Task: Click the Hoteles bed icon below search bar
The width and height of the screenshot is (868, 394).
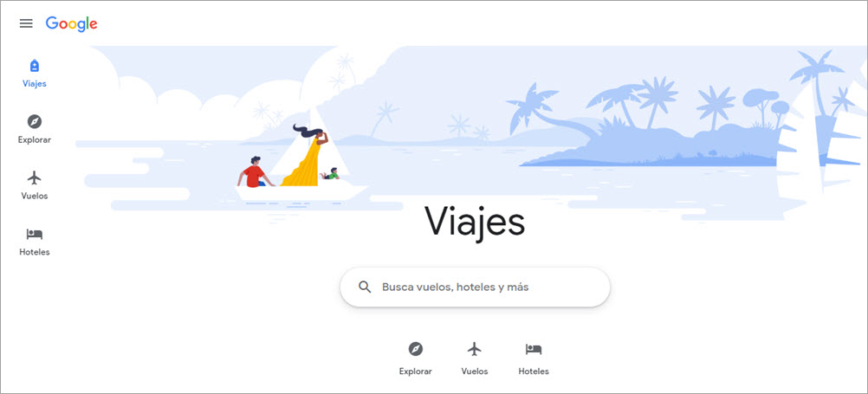Action: [x=534, y=349]
